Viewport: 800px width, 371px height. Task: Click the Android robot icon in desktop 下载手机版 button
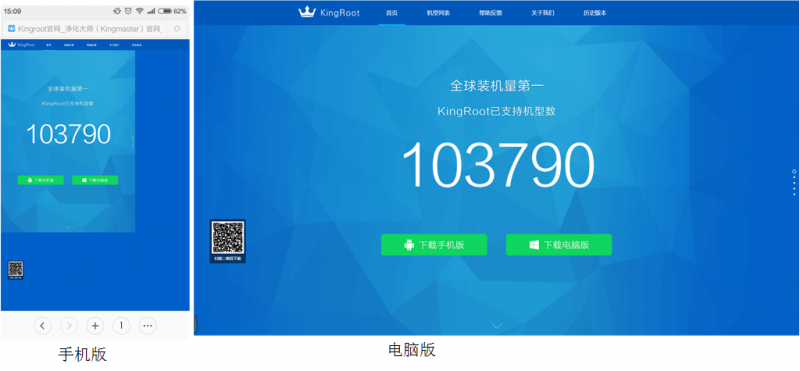(x=409, y=245)
